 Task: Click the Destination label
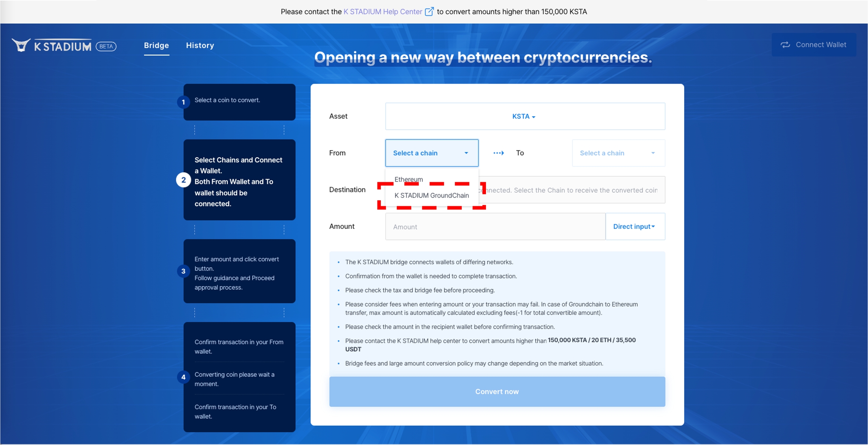(347, 189)
